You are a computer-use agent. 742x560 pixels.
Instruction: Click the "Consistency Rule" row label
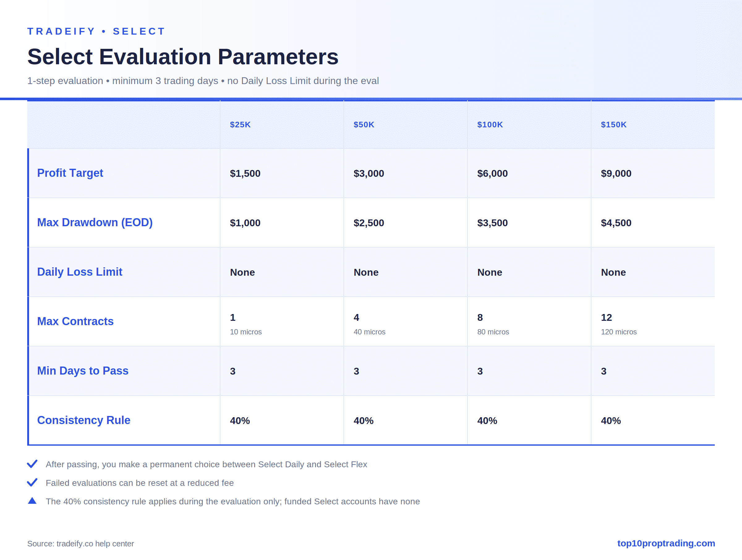tap(84, 420)
